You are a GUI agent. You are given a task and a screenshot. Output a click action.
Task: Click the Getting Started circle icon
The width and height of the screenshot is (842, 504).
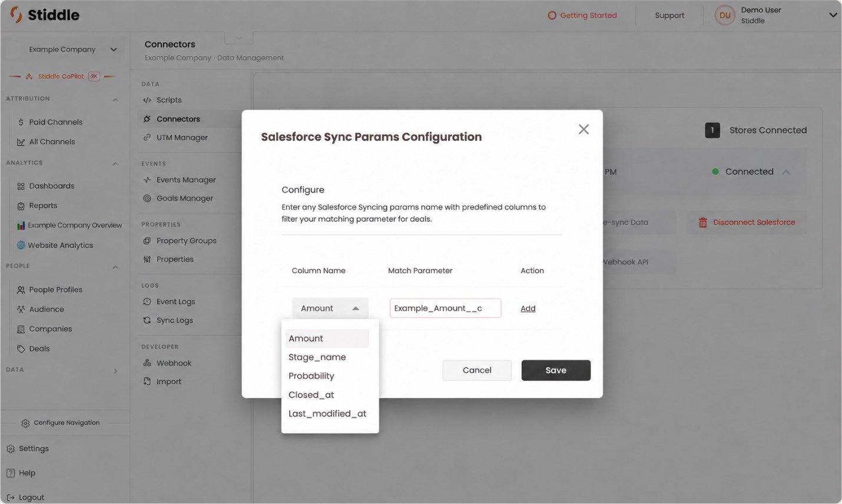(x=552, y=15)
